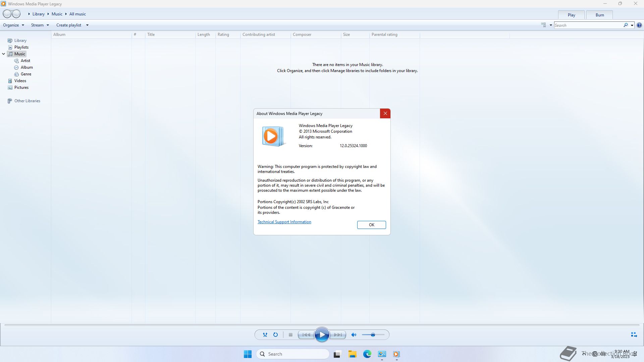Click the View options icon
Viewport: 644px width, 362px height.
click(543, 25)
